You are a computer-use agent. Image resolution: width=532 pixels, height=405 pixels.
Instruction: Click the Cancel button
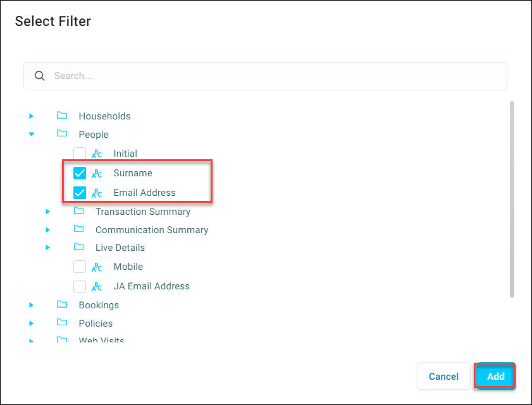tap(443, 376)
